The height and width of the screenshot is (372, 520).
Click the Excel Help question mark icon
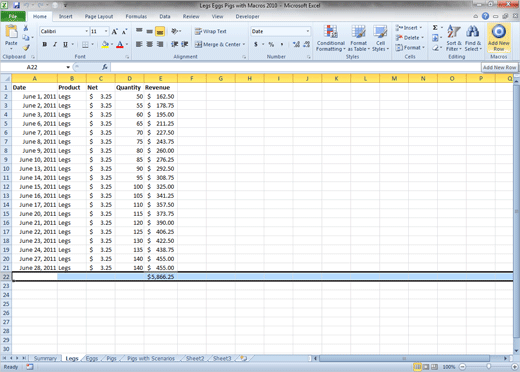(485, 16)
